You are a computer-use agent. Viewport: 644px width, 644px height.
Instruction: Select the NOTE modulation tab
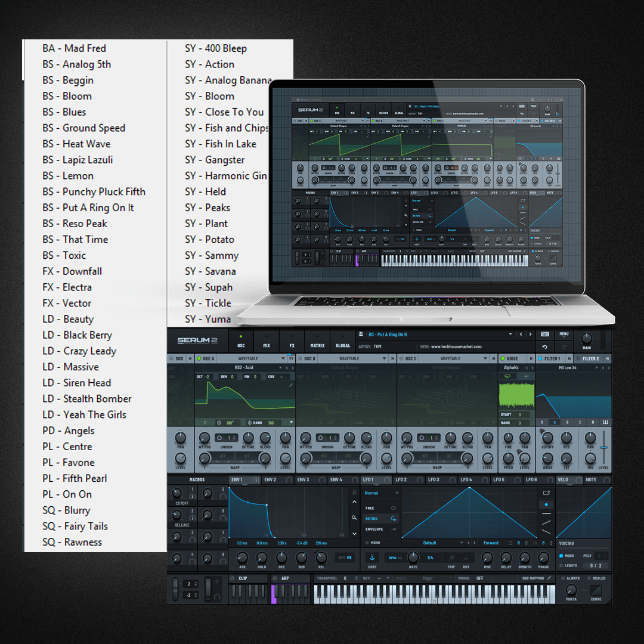tap(597, 479)
